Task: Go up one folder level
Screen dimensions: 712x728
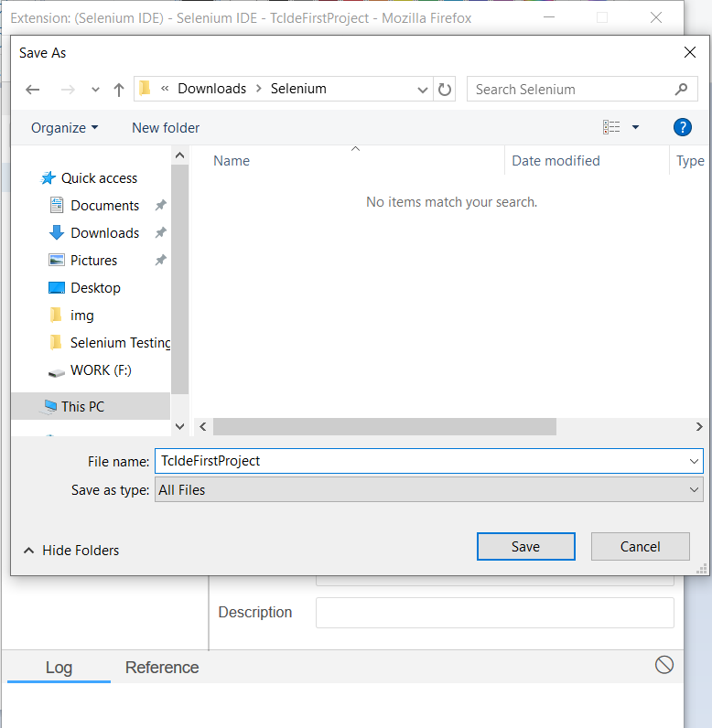Action: point(119,89)
